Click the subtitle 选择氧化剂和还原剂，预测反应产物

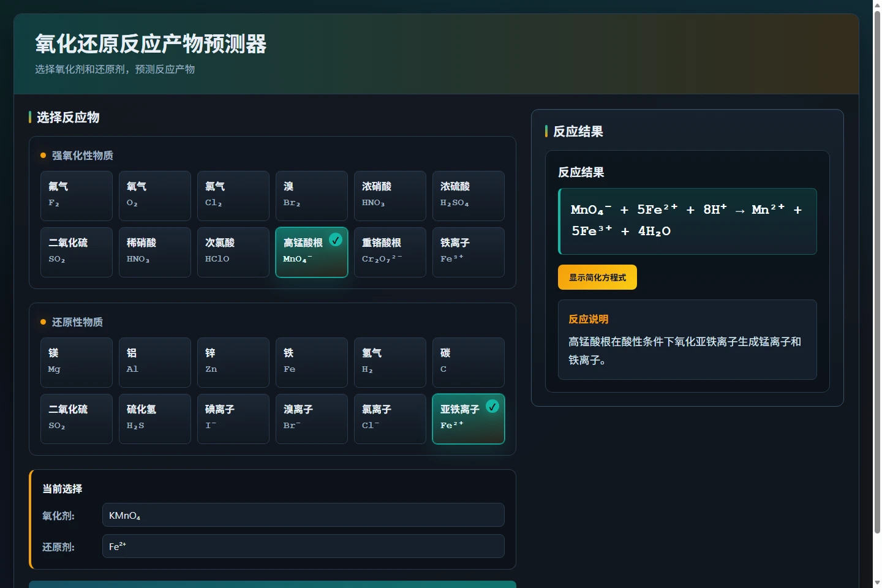tap(115, 69)
